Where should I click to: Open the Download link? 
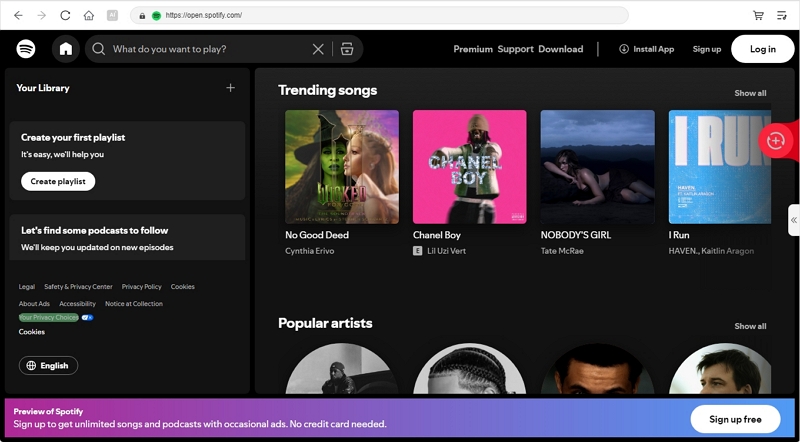[x=561, y=49]
